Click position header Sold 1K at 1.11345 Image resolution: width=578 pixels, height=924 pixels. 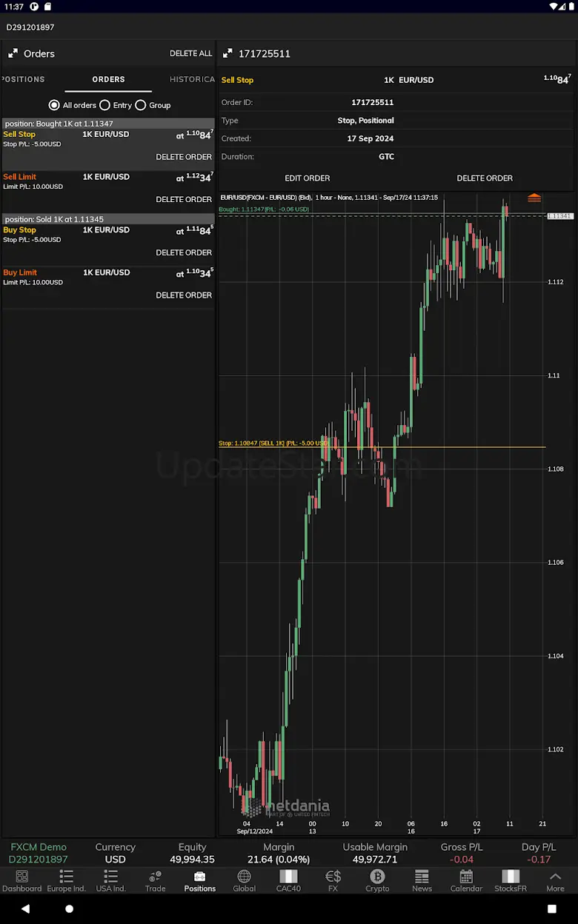(108, 219)
